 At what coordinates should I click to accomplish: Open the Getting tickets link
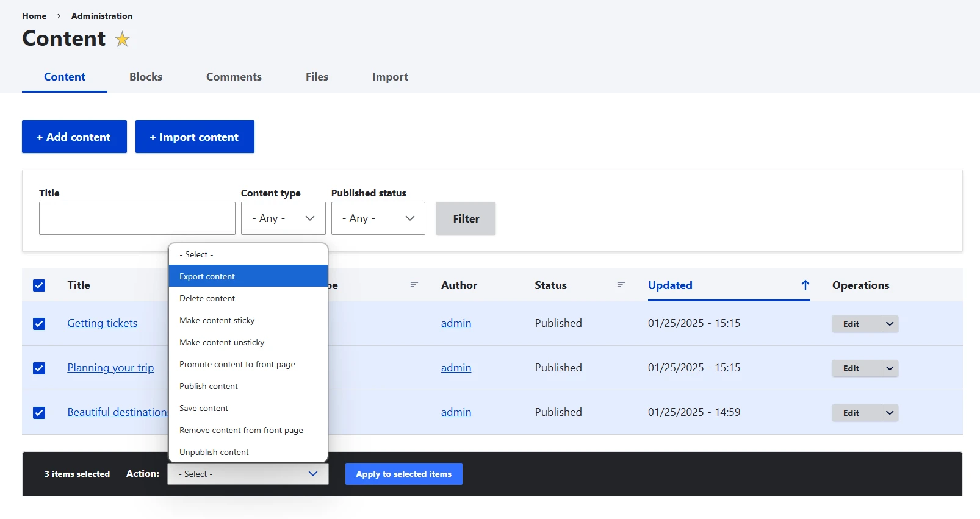103,323
